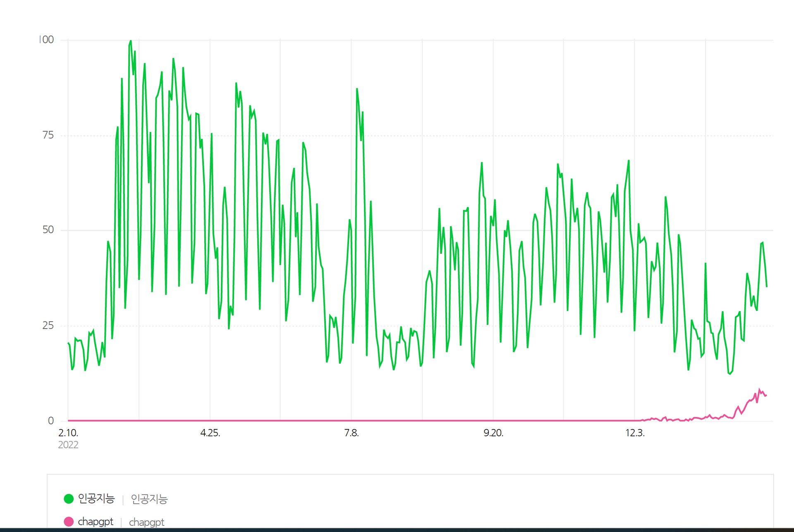794x532 pixels.
Task: Click the pink chapgpt legend dot
Action: click(x=69, y=522)
